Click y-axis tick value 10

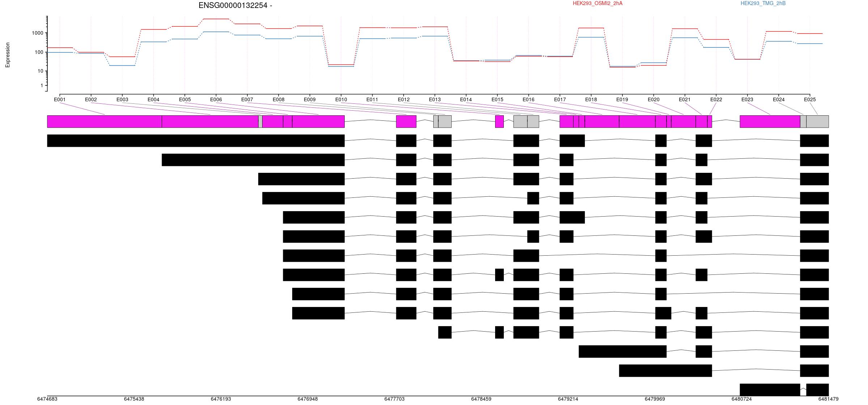click(x=41, y=71)
